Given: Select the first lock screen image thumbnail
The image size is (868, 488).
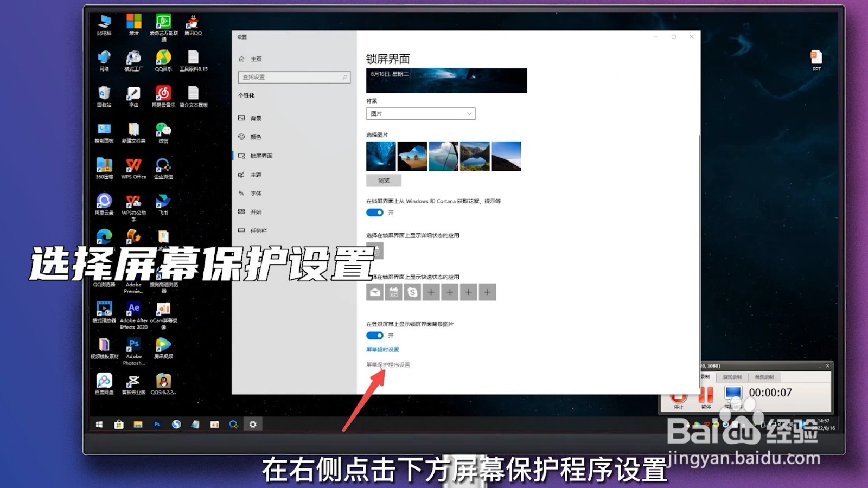Looking at the screenshot, I should tap(381, 156).
